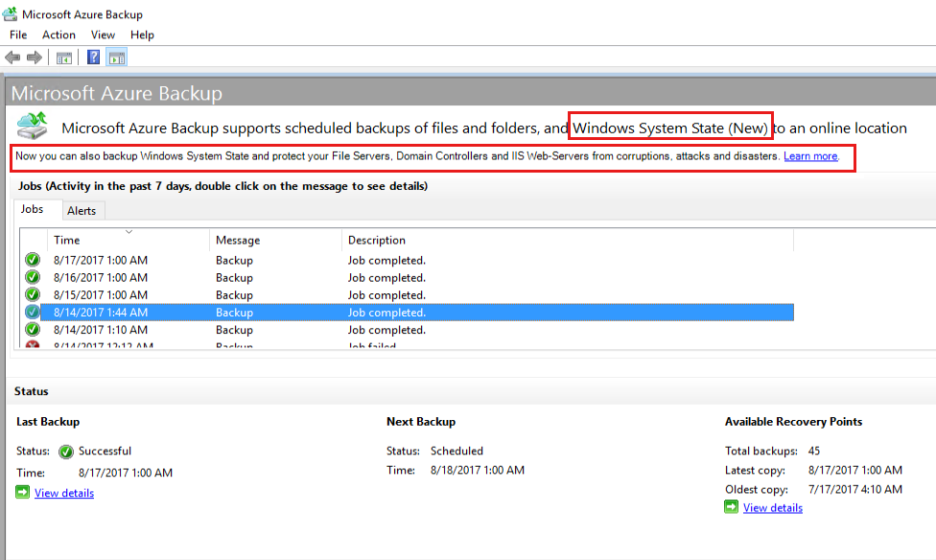This screenshot has height=560, width=936.
Task: Click green arrow icon beside Last Backup View details
Action: [x=23, y=492]
